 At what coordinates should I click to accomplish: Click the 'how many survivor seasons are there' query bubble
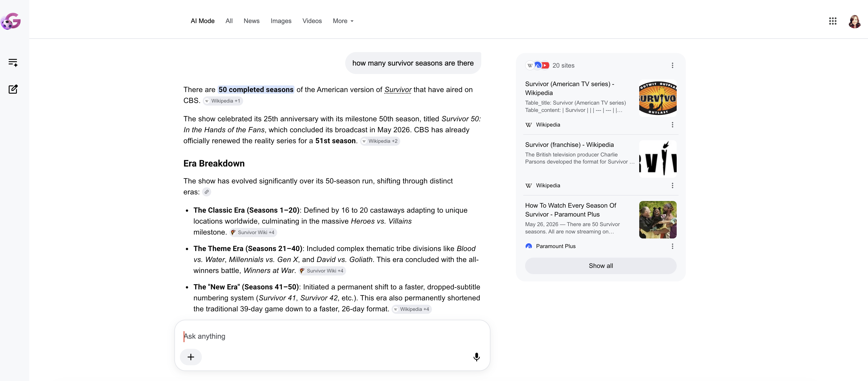click(x=413, y=63)
